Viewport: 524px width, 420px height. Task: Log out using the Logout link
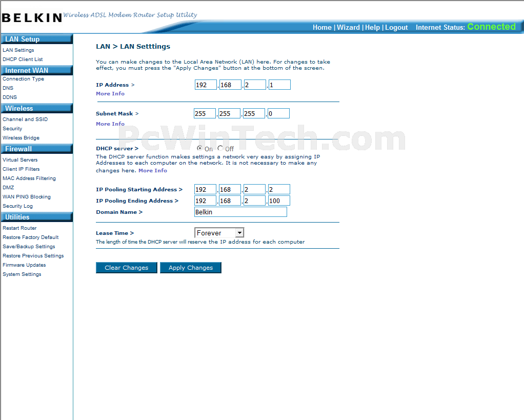[x=396, y=27]
